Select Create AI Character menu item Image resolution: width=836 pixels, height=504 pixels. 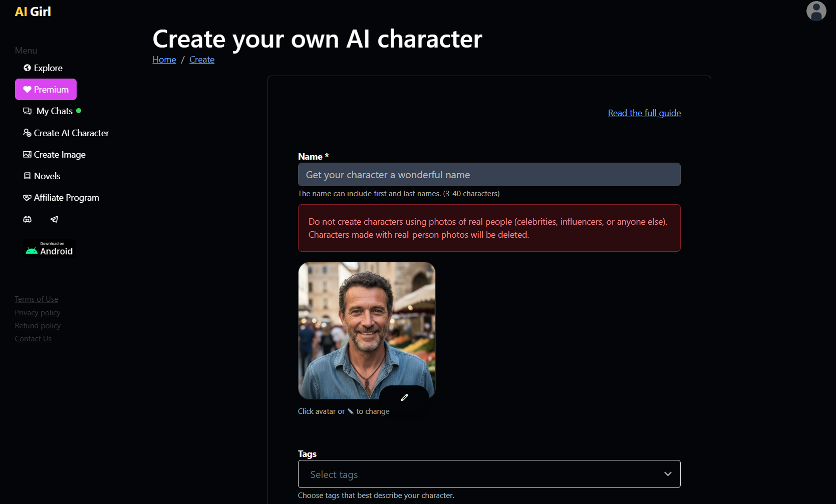pos(66,133)
